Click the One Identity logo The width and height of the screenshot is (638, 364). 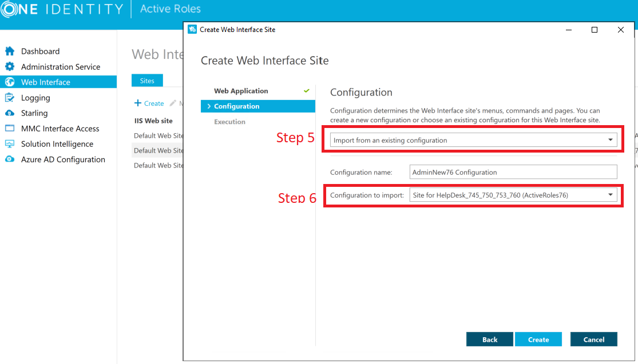tap(62, 9)
